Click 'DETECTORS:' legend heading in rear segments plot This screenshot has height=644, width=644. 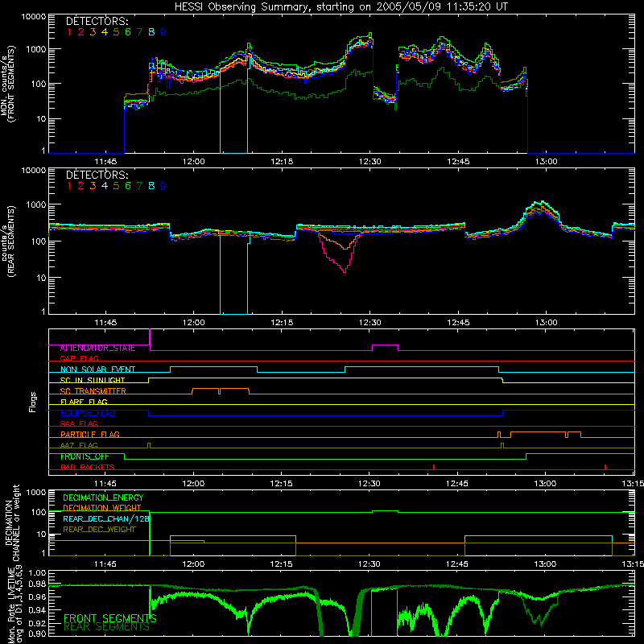coord(97,175)
